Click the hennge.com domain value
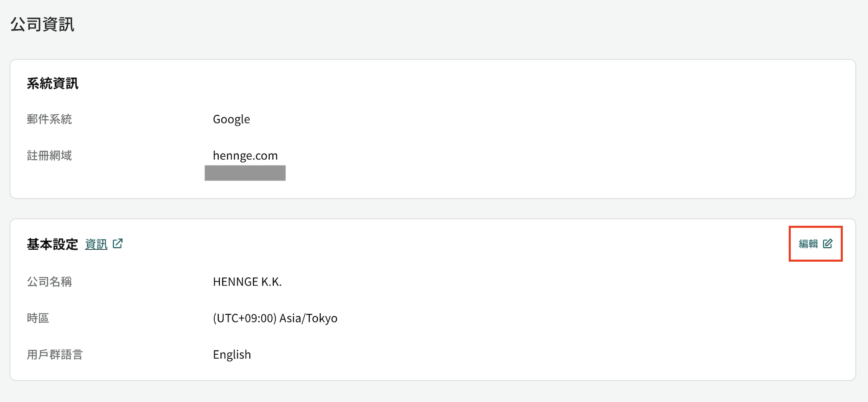 click(245, 155)
